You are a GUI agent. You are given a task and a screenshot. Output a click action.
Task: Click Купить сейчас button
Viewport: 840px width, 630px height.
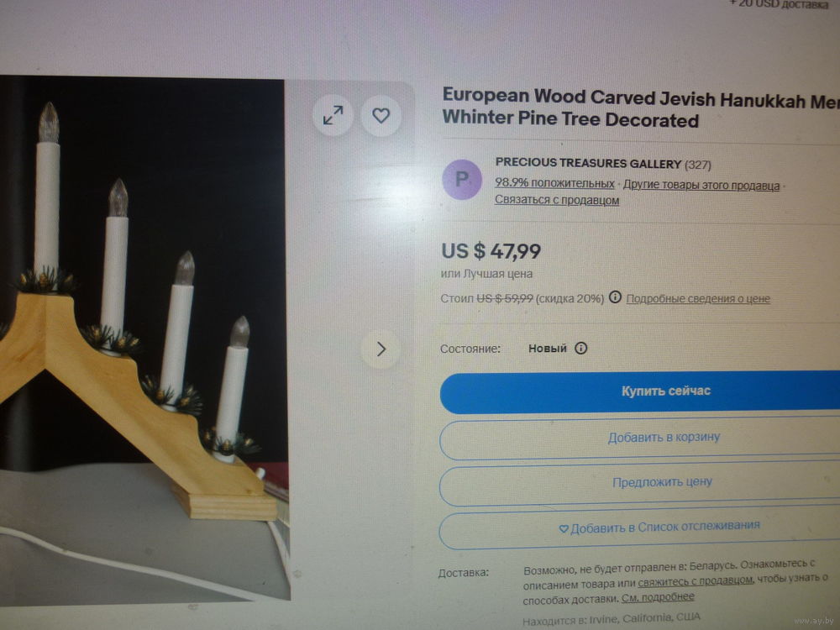pyautogui.click(x=640, y=391)
